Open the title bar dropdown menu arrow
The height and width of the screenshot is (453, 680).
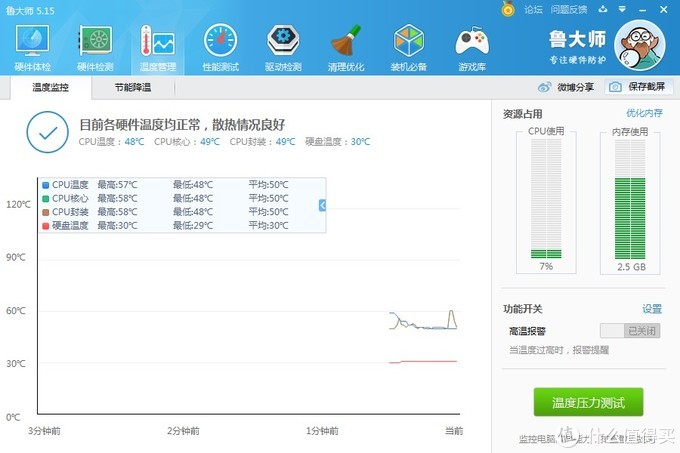point(622,9)
